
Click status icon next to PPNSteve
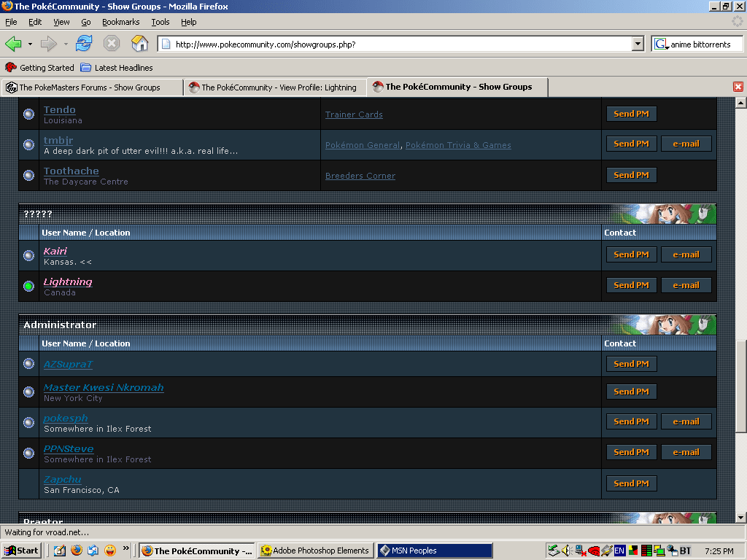(x=28, y=453)
